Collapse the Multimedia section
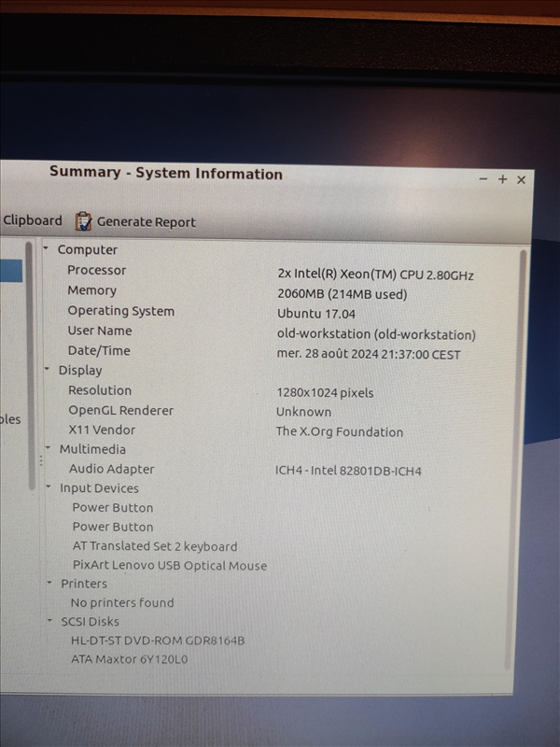 click(49, 448)
